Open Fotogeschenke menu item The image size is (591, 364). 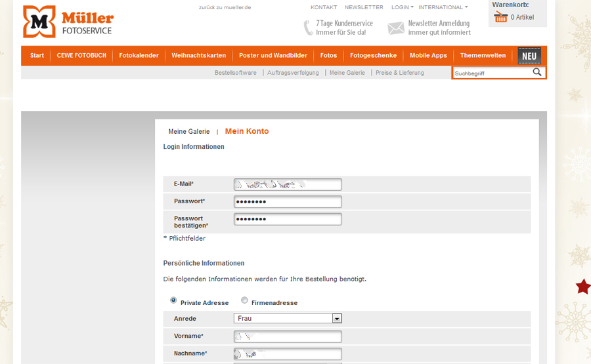pyautogui.click(x=373, y=55)
